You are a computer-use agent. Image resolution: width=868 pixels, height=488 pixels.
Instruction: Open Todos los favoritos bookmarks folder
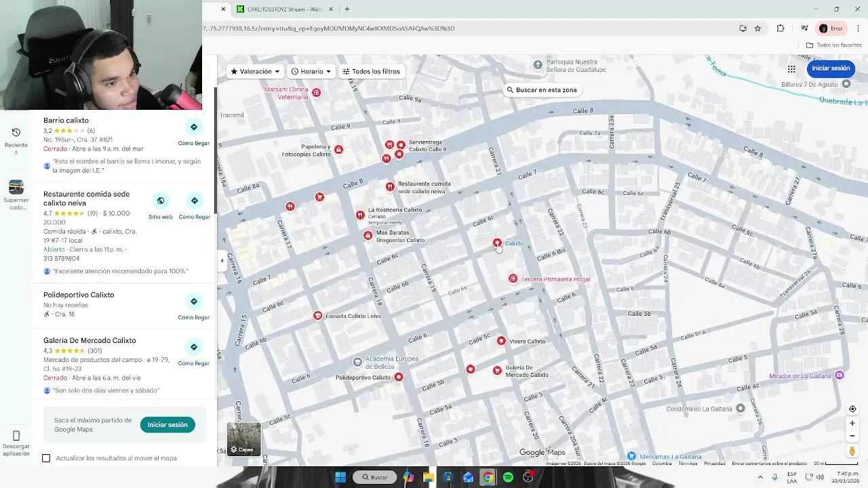(x=833, y=45)
